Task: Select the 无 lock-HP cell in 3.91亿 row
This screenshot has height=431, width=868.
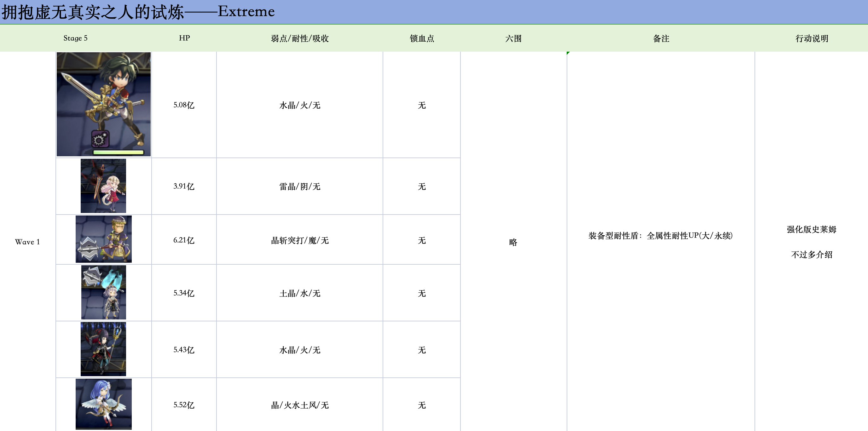Action: point(422,186)
